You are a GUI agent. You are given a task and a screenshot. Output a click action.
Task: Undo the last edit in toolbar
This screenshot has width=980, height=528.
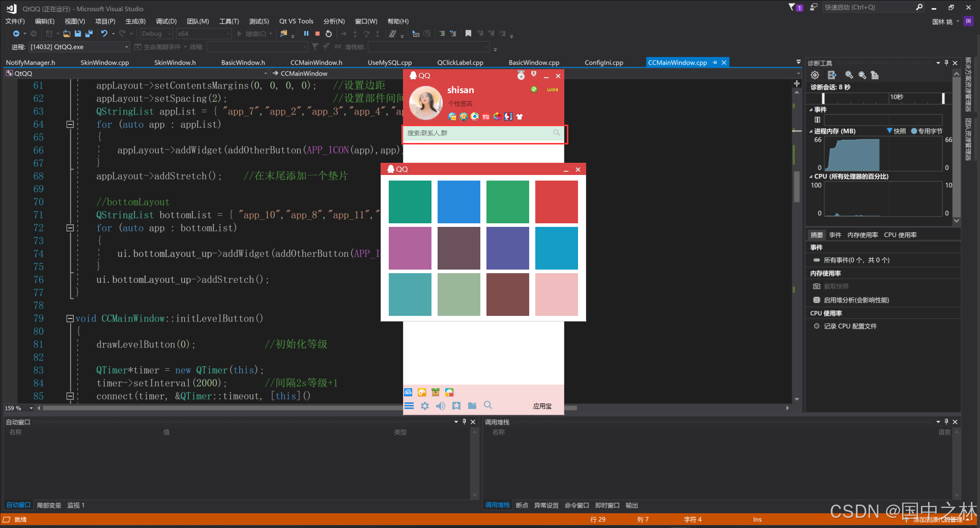coord(104,34)
